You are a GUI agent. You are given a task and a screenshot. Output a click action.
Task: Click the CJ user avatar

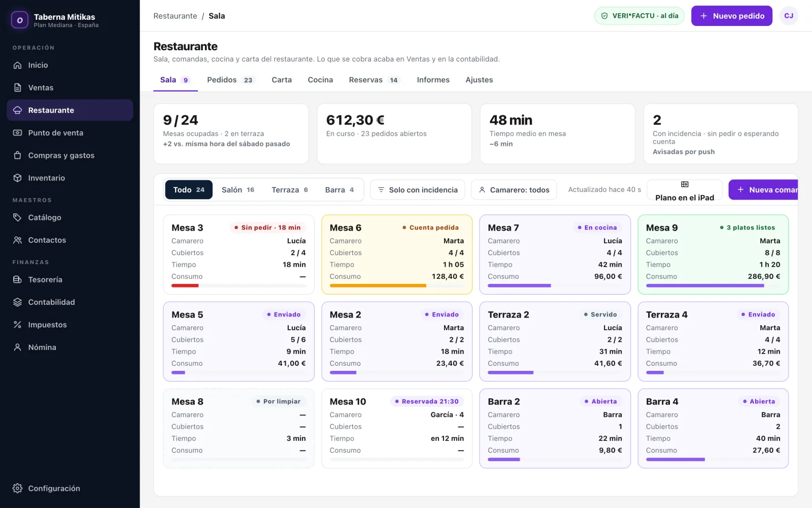coord(789,16)
